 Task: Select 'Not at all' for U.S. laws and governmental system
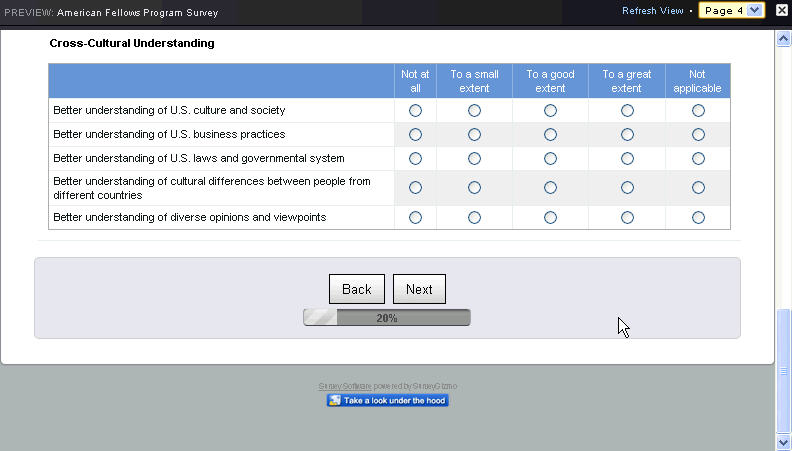[415, 159]
